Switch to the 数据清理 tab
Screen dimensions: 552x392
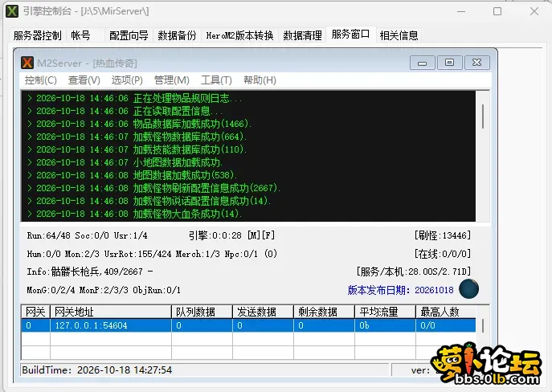click(x=302, y=35)
